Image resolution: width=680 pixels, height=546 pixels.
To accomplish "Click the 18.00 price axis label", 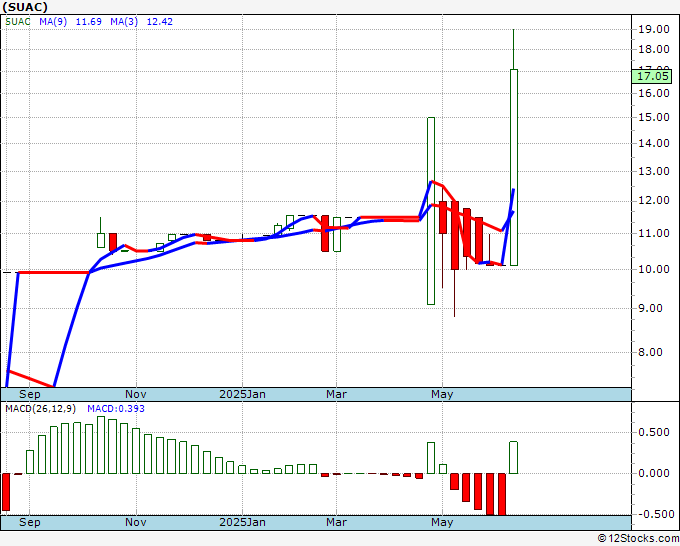I will tap(654, 49).
